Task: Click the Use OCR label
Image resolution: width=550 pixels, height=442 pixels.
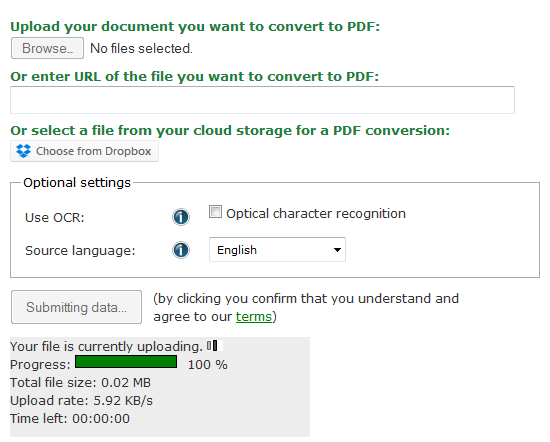Action: (55, 217)
